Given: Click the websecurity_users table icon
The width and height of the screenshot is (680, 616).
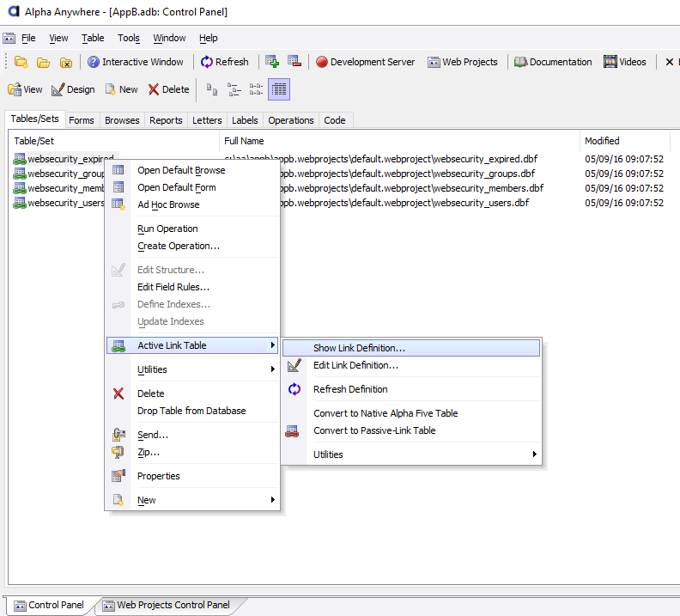Looking at the screenshot, I should pyautogui.click(x=20, y=203).
